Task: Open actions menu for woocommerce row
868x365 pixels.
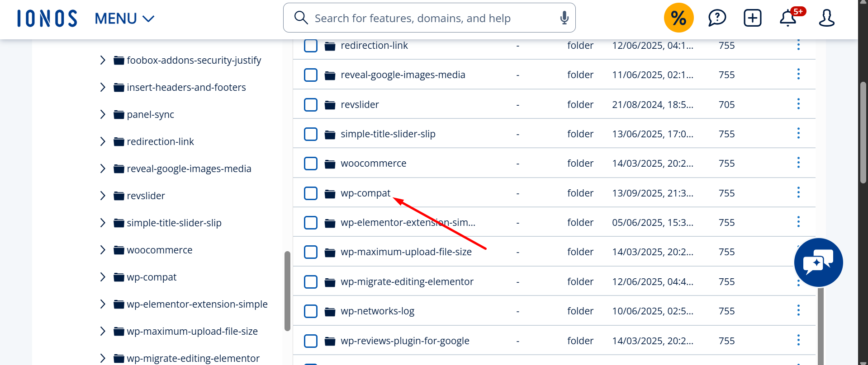Action: (x=798, y=163)
